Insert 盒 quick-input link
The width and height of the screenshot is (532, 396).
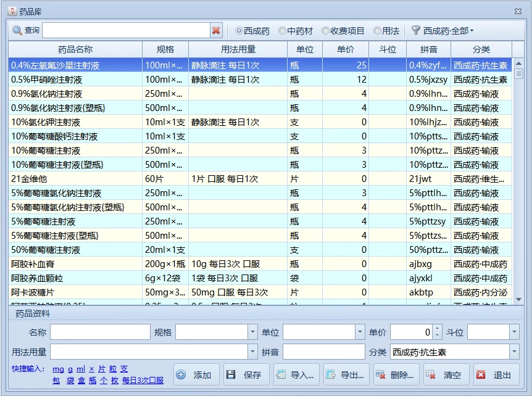click(81, 381)
